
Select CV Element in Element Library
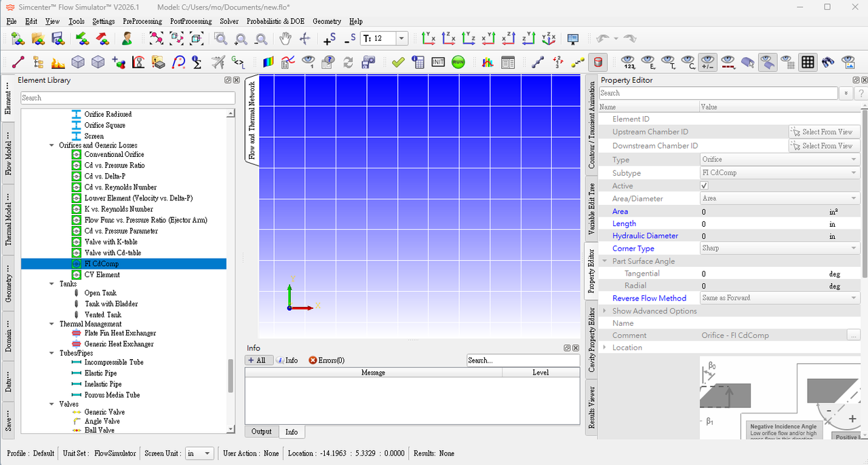tap(102, 275)
